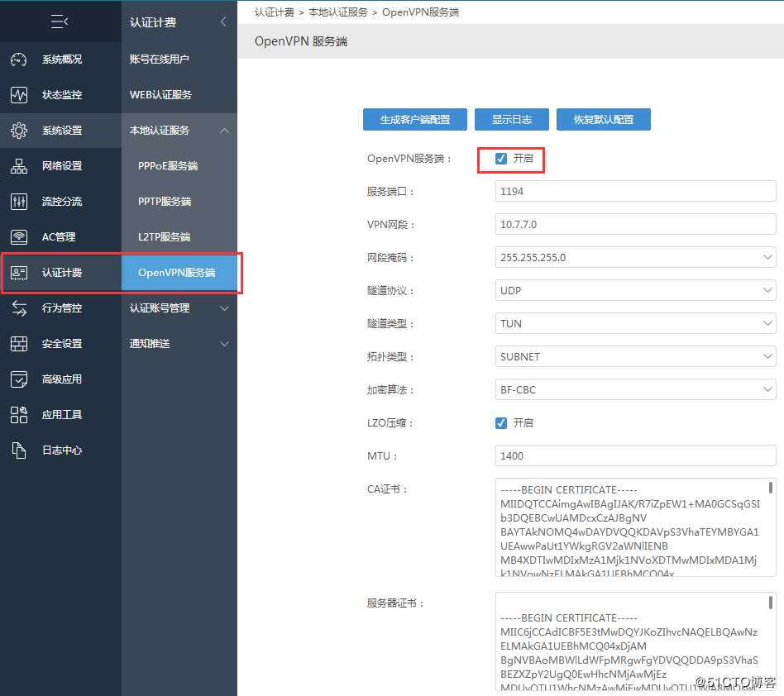Image resolution: width=784 pixels, height=696 pixels.
Task: Click the 安全设置 firewall icon
Action: click(x=19, y=344)
